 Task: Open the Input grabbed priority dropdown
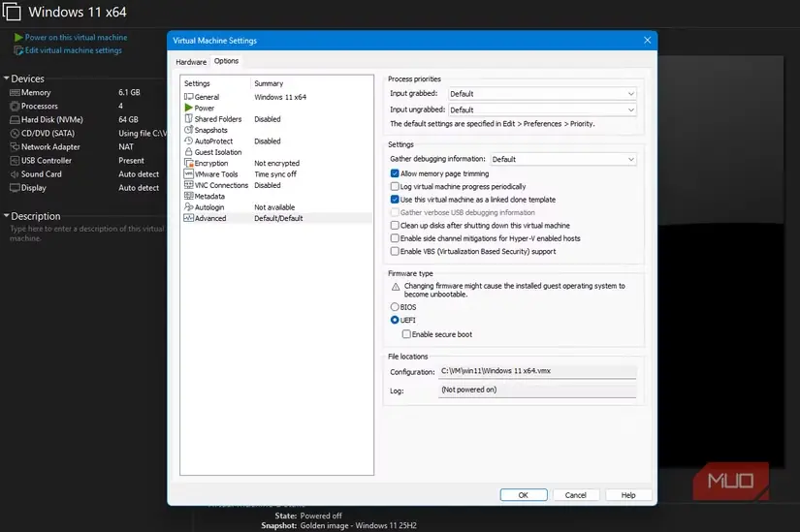tap(542, 94)
